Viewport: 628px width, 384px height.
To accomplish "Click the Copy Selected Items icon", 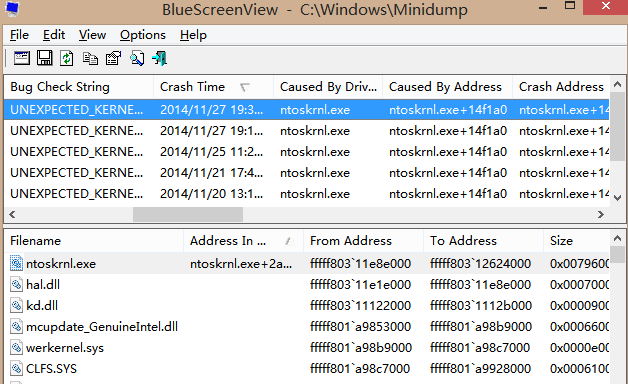I will pyautogui.click(x=90, y=58).
